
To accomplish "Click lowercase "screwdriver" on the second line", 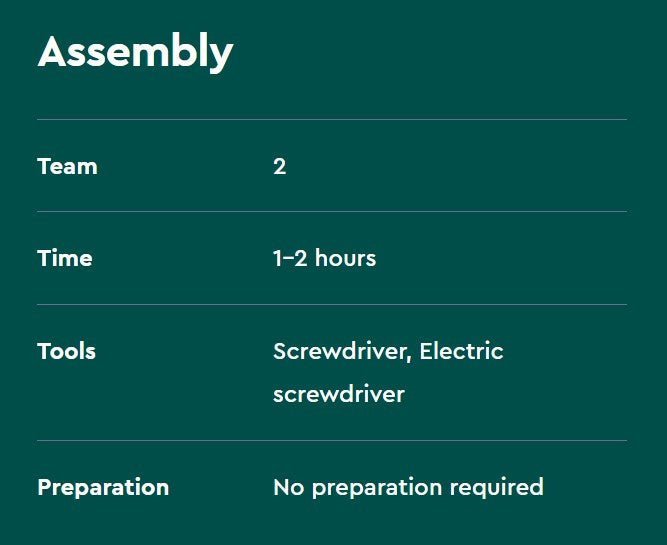I will tap(339, 394).
